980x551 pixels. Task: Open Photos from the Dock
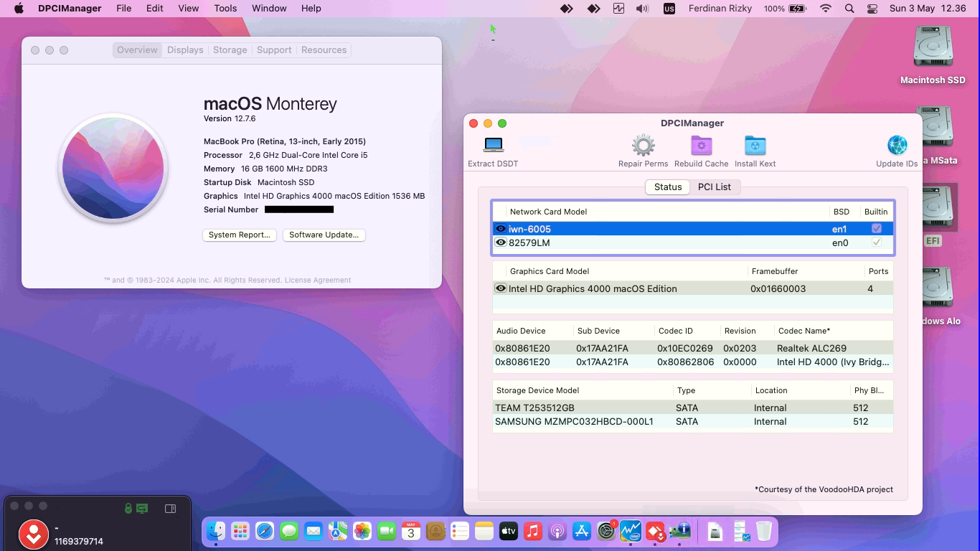(x=362, y=531)
